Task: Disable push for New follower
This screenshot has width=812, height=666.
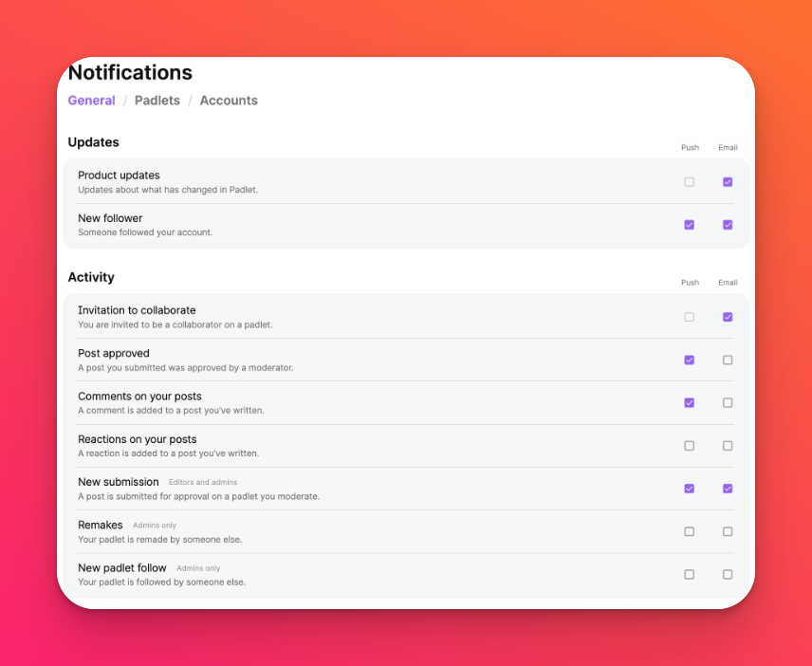Action: (x=689, y=225)
